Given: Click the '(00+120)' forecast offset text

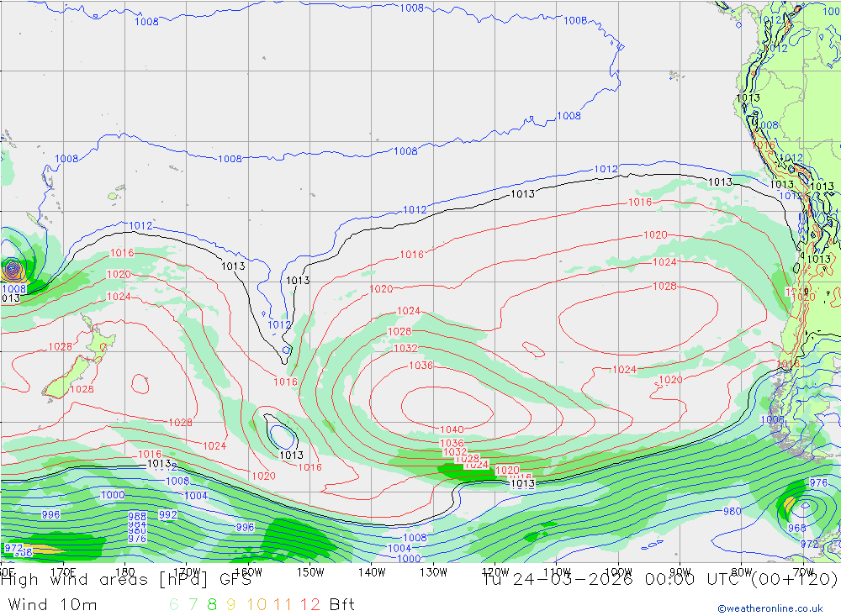Looking at the screenshot, I should (x=795, y=580).
